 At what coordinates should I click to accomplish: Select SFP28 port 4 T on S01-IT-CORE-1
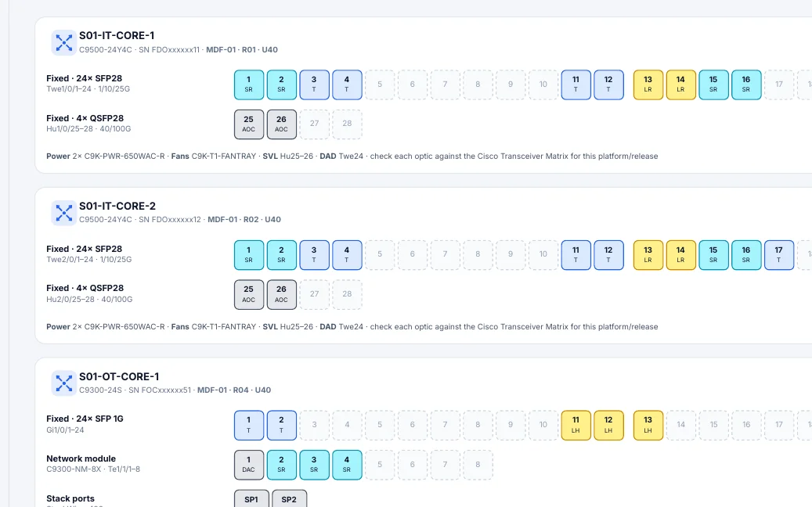tap(347, 84)
